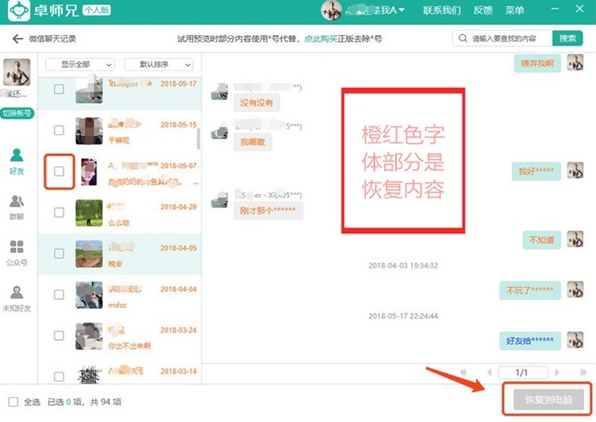Click the 请输入要查找的内容 search field
Screen dimensions: 596x422
509,38
